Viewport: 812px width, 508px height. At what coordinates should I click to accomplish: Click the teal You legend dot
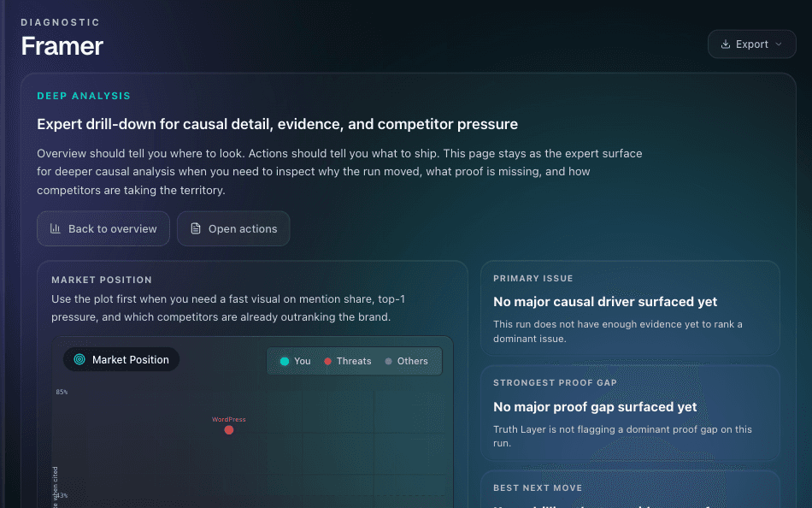pos(285,362)
